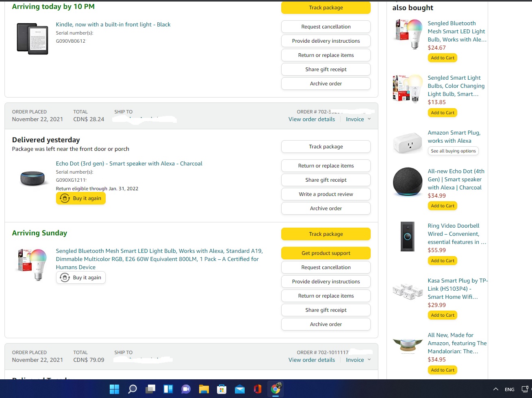This screenshot has height=398, width=532.
Task: Provide delivery instructions for Sengled bulb order
Action: tap(326, 281)
